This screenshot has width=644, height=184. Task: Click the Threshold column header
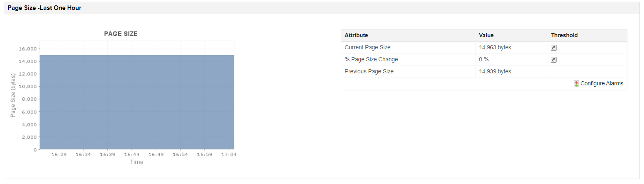coord(564,35)
